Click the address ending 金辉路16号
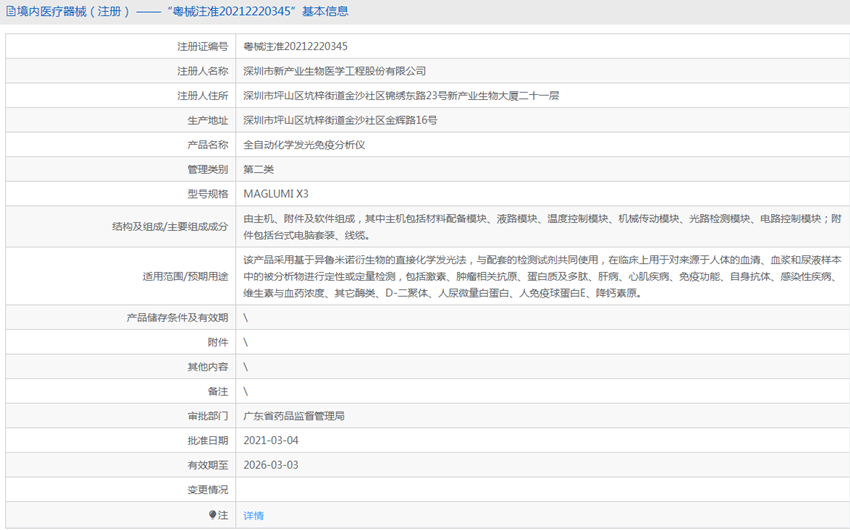This screenshot has height=530, width=850. (x=340, y=120)
